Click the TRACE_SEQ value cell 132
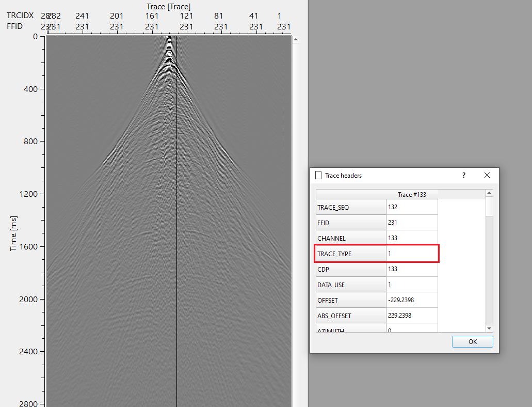The height and width of the screenshot is (407, 532). [x=411, y=207]
